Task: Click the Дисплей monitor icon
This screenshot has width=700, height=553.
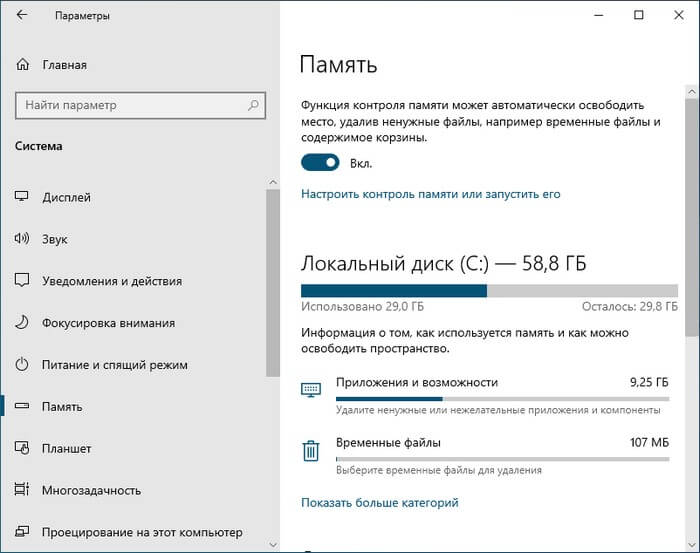Action: (x=22, y=197)
